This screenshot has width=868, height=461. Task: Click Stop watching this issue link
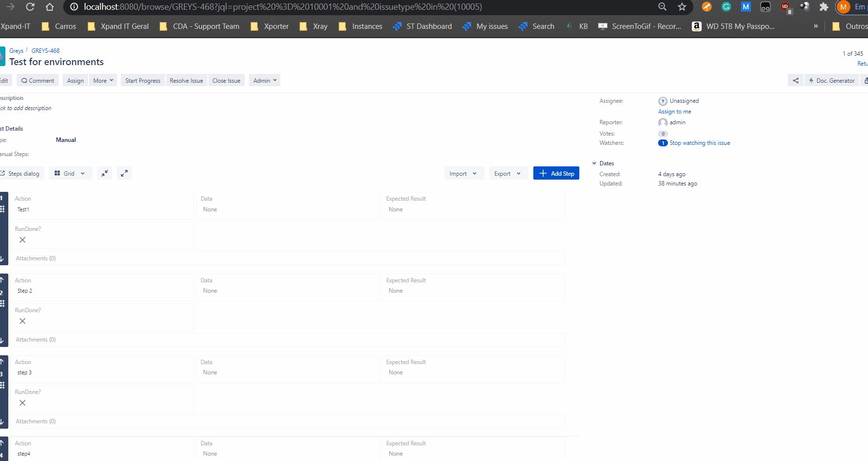(700, 143)
